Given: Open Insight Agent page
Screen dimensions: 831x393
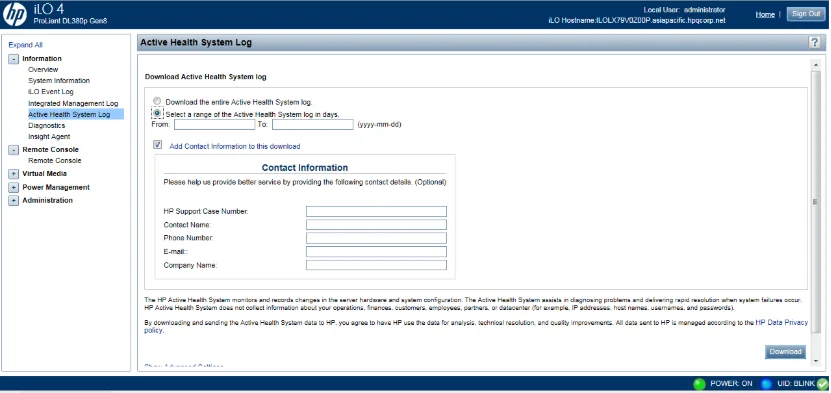Looking at the screenshot, I should coord(49,137).
